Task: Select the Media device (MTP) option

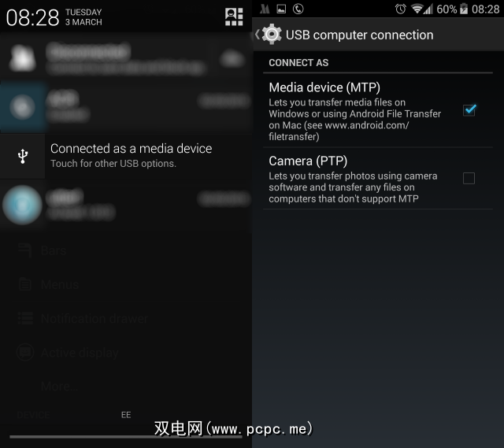Action: pyautogui.click(x=378, y=110)
